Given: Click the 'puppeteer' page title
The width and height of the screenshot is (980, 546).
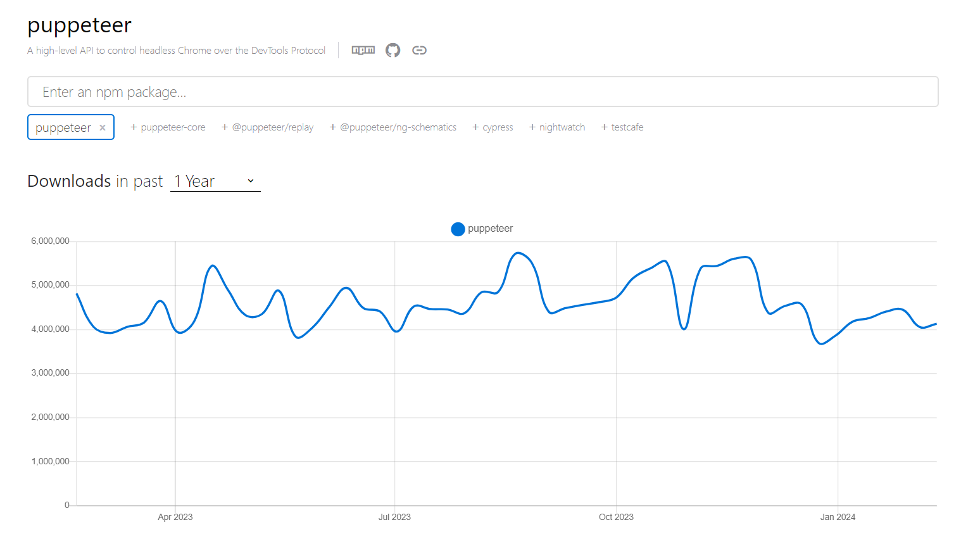Looking at the screenshot, I should [x=80, y=25].
